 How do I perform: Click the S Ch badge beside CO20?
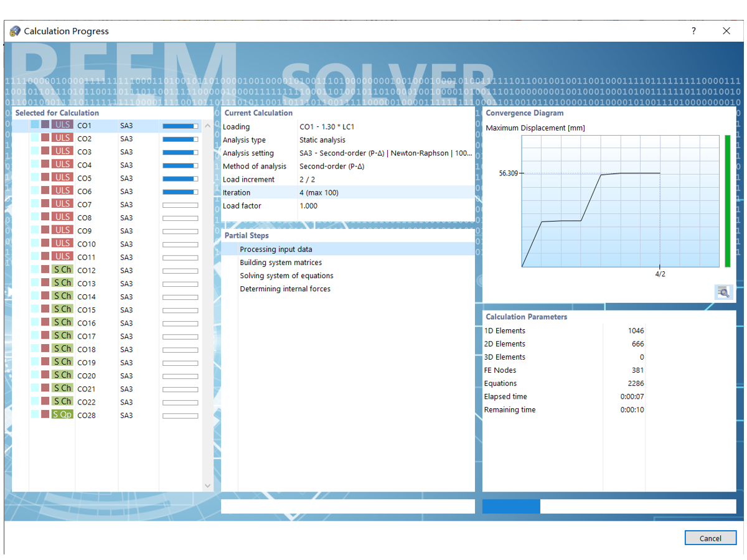pos(62,375)
